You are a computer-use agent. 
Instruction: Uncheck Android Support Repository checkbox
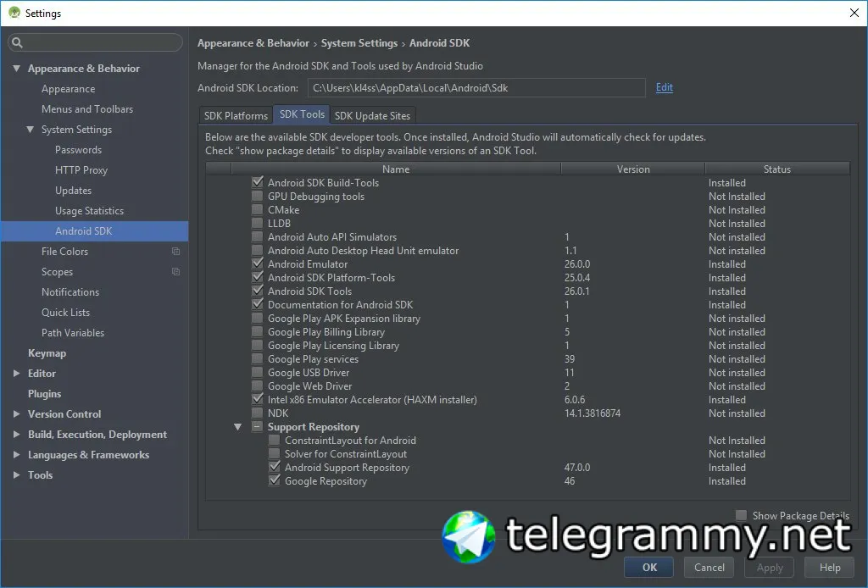(274, 467)
